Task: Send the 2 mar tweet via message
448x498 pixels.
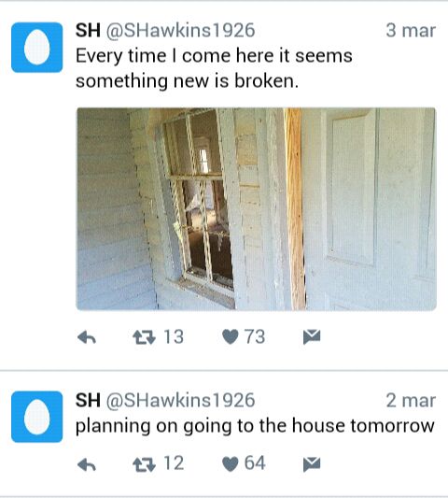Action: pos(312,464)
